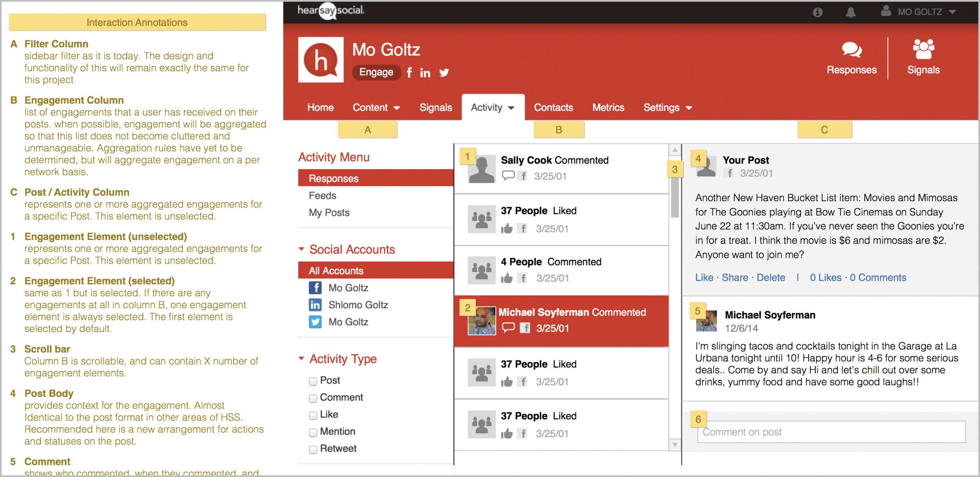This screenshot has width=980, height=477.
Task: Click the info icon in top bar
Action: (x=817, y=12)
